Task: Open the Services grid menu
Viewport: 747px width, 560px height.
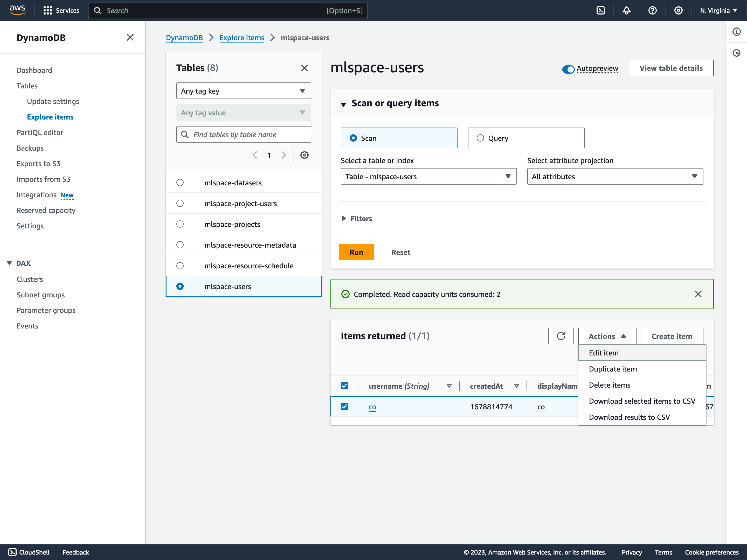Action: pyautogui.click(x=61, y=10)
